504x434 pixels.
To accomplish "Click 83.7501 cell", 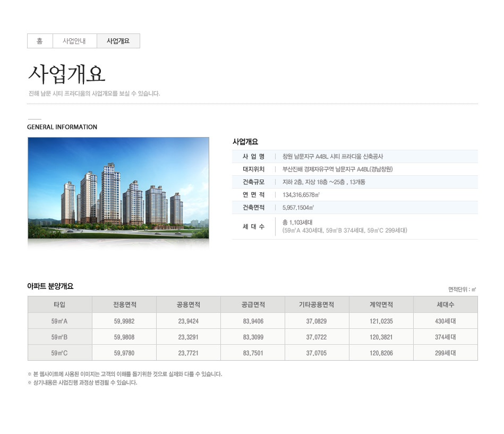I will tap(253, 353).
